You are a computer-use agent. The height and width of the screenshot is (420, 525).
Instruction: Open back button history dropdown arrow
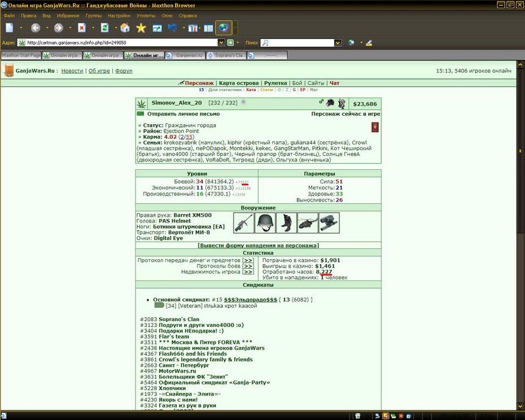tap(47, 28)
